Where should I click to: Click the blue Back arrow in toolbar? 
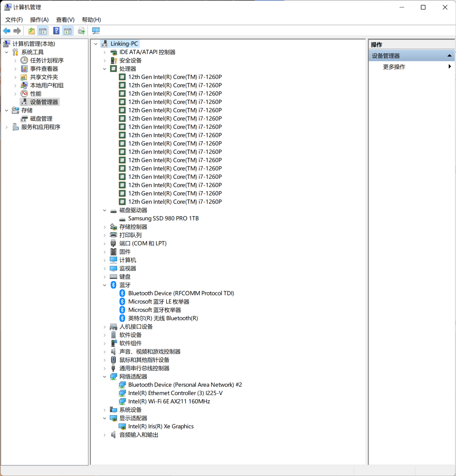(x=6, y=31)
